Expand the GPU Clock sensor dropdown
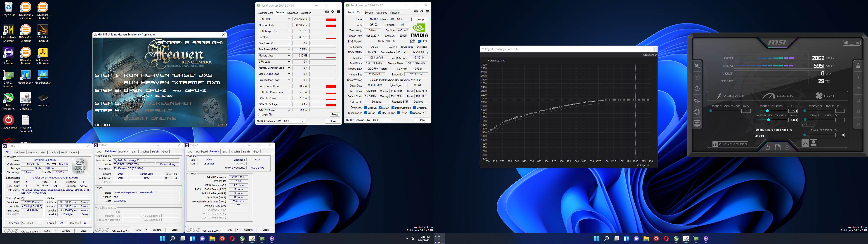Viewport: 868px width, 244px height. (x=289, y=19)
